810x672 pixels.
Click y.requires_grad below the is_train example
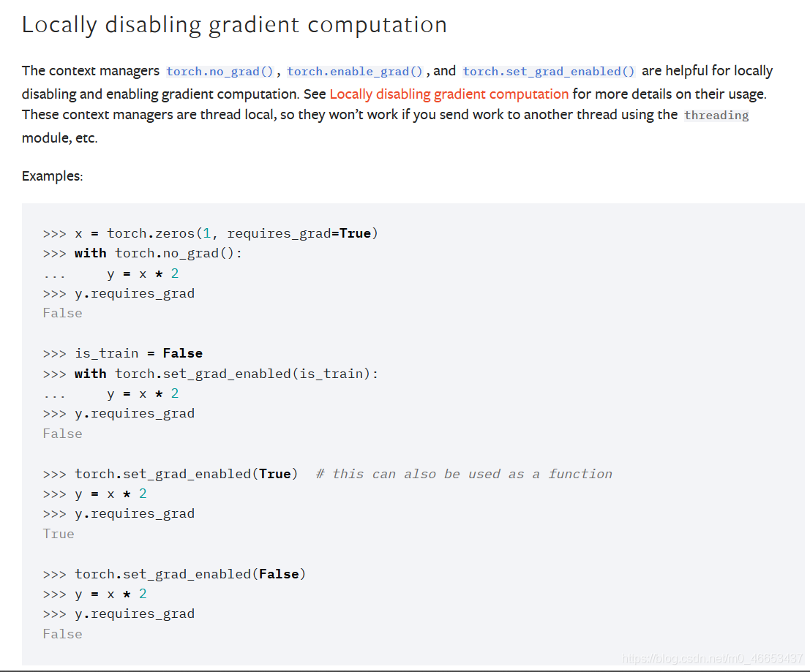pyautogui.click(x=135, y=413)
